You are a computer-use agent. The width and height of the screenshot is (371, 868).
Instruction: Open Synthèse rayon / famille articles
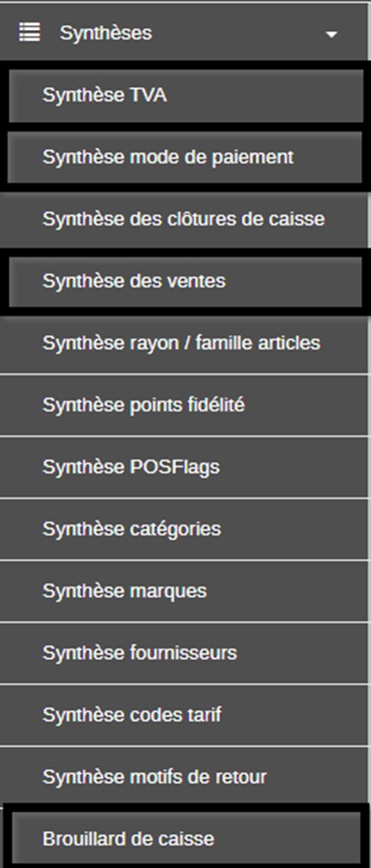tap(184, 344)
